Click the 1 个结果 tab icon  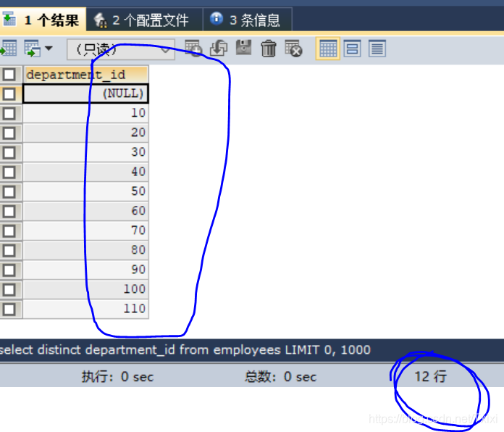click(x=9, y=19)
